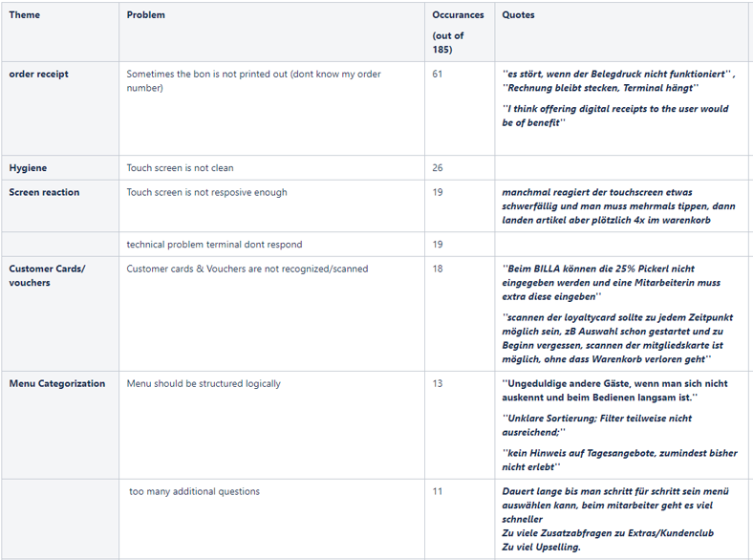Click the Hygiene theme cell
Viewport: 753px width, 560px height.
pyautogui.click(x=28, y=168)
